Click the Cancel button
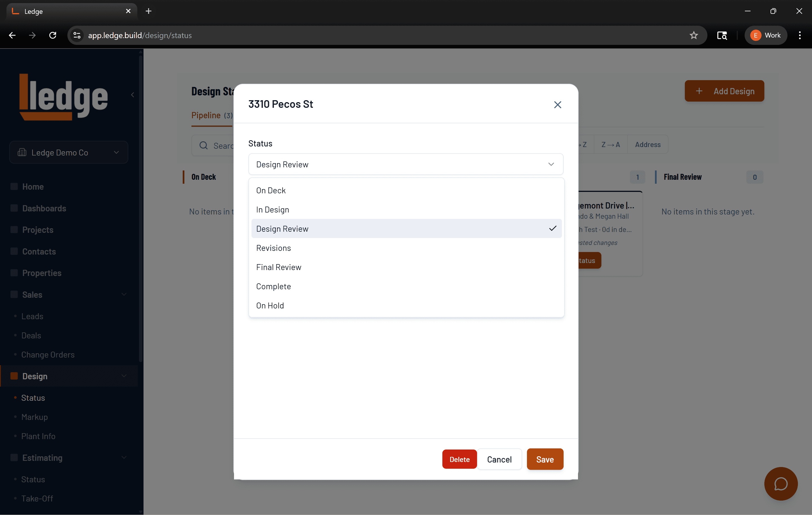812x515 pixels. click(x=499, y=459)
